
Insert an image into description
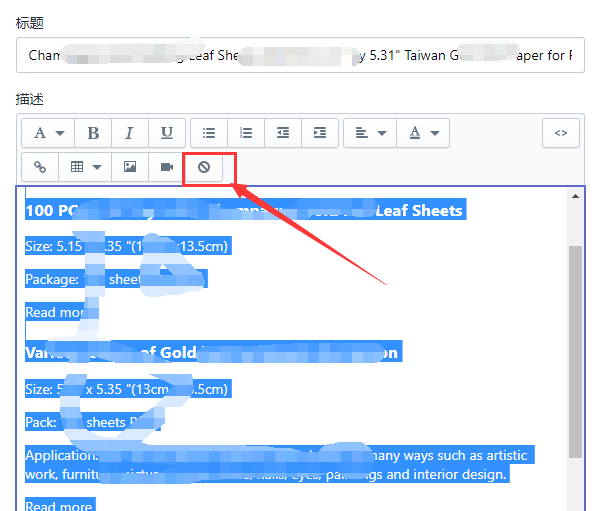[130, 167]
